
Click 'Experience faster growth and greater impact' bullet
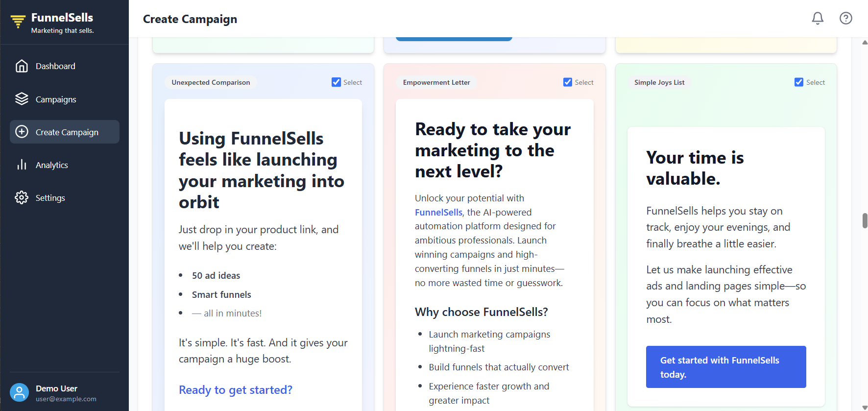(489, 393)
